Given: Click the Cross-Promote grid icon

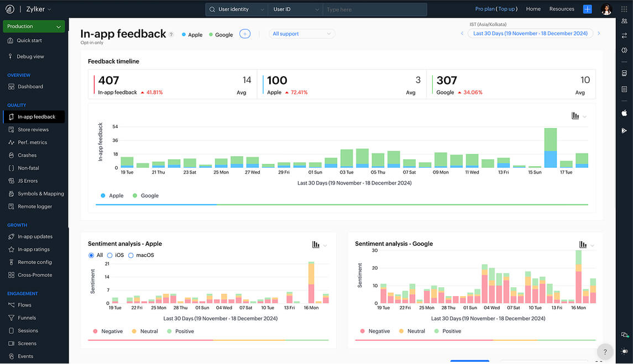Looking at the screenshot, I should pyautogui.click(x=11, y=275).
